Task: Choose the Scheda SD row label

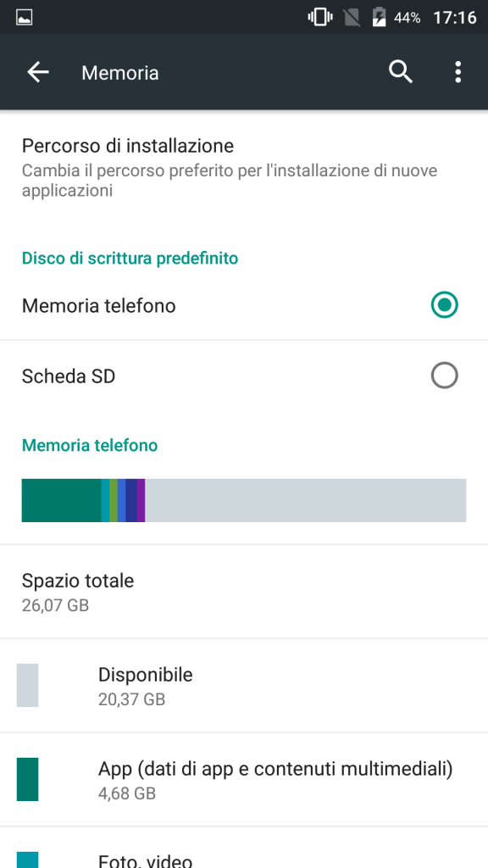Action: [x=69, y=376]
